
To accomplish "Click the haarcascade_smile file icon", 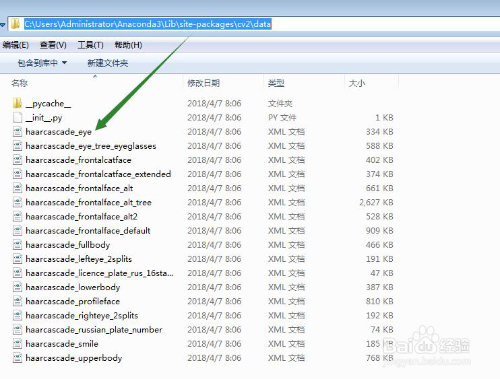I will (x=17, y=344).
